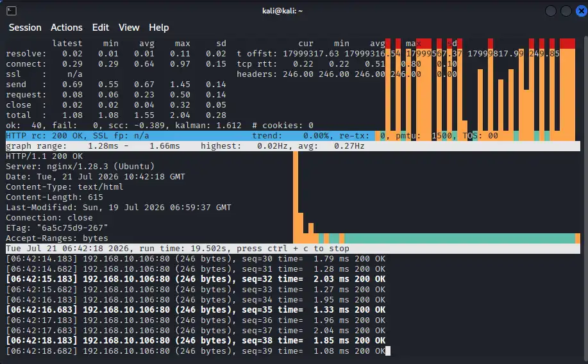Click the 't offst:' statistics row

coord(398,54)
